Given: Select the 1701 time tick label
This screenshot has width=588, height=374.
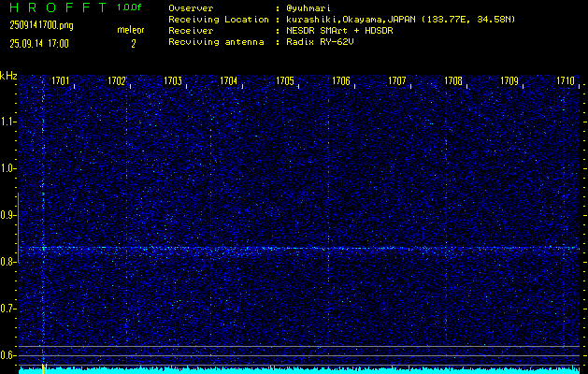Looking at the screenshot, I should [61, 80].
